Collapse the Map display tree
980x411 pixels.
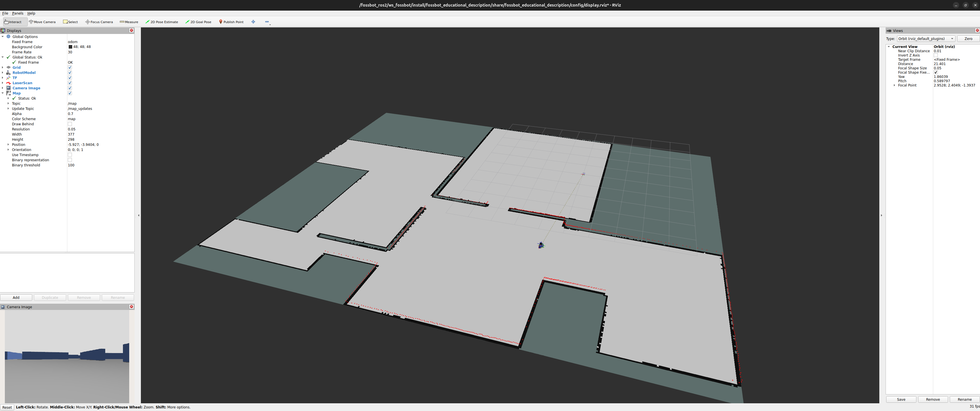point(3,93)
